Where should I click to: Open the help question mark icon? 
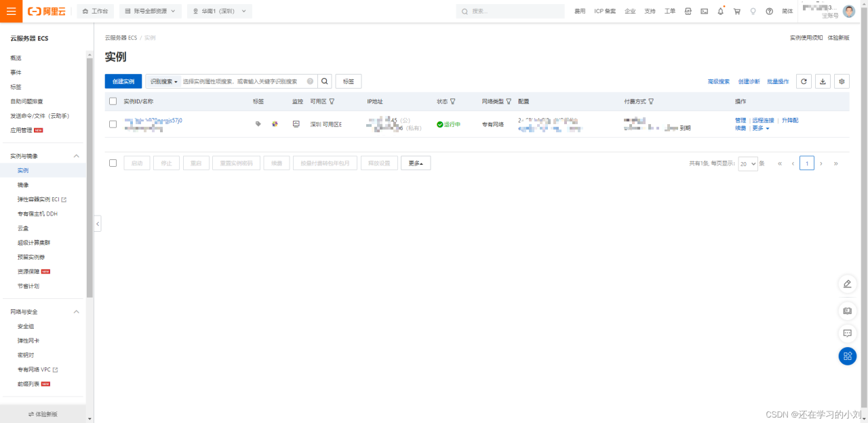pos(769,12)
